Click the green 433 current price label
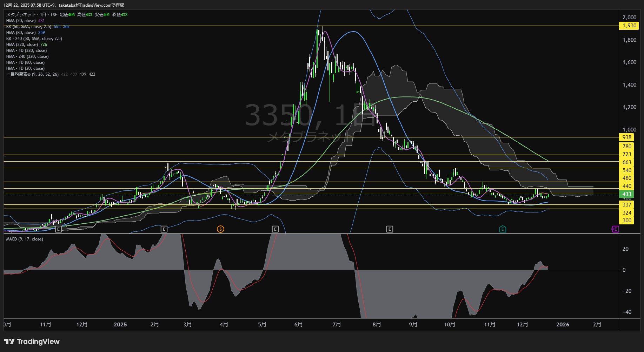The width and height of the screenshot is (644, 352). 626,194
